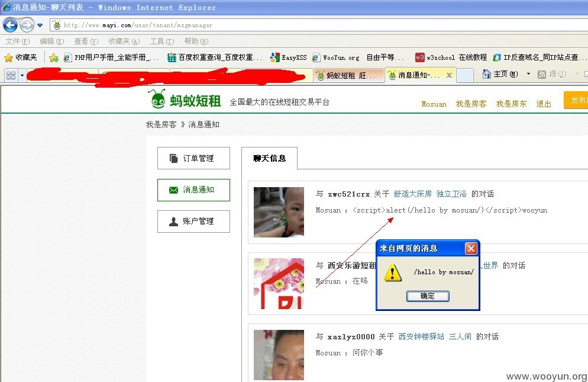The image size is (588, 382).
Task: Click the Mosuan username link
Action: point(434,104)
